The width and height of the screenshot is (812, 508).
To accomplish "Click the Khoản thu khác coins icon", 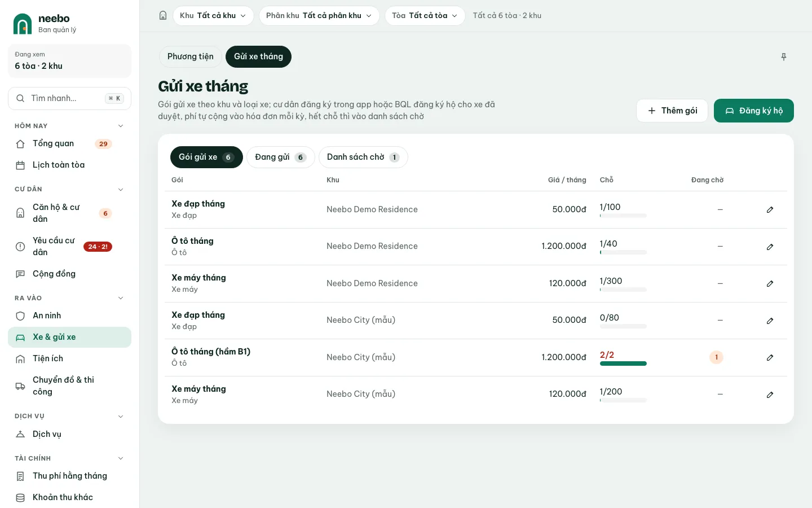I will 20,498.
